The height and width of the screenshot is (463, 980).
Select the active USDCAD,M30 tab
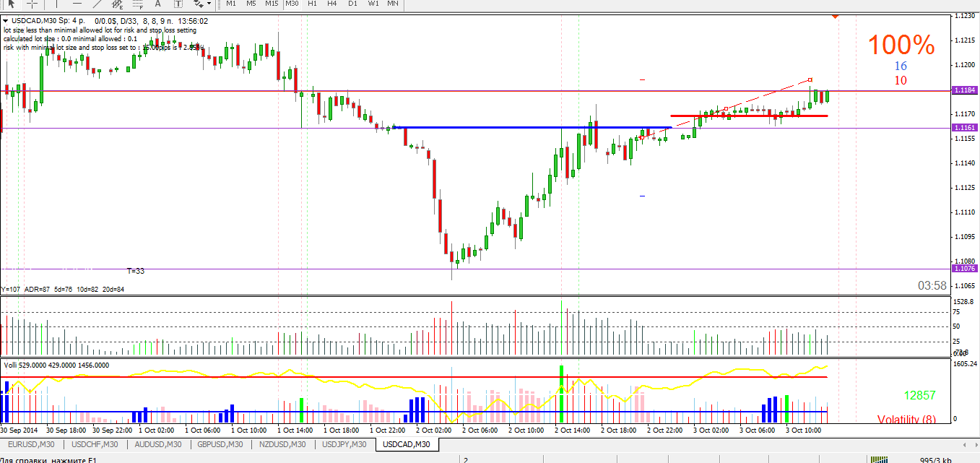[407, 444]
